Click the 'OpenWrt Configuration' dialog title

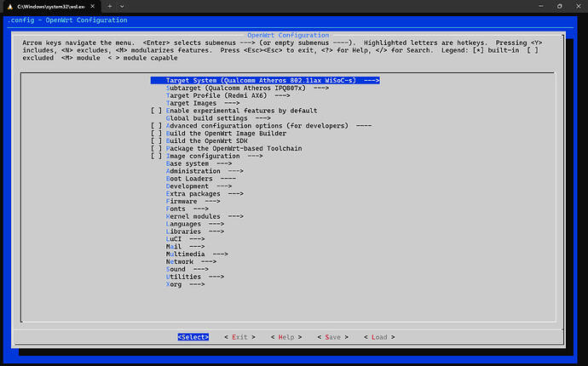288,35
